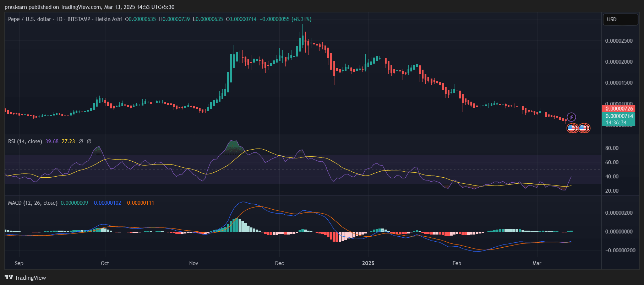Click the Dec label on time axis

279,263
